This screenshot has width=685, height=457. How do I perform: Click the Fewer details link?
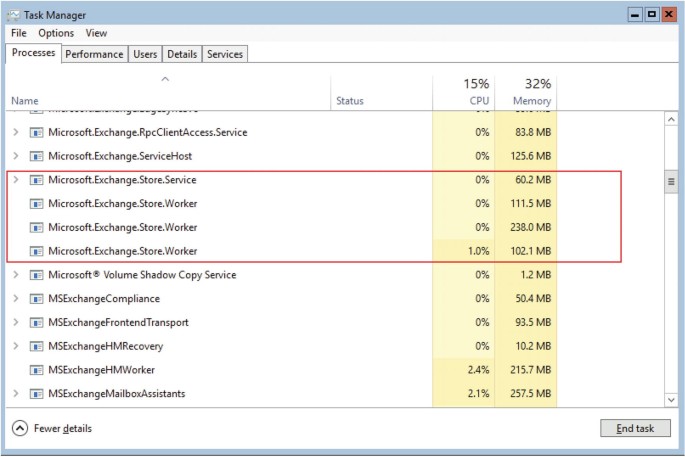[63, 429]
